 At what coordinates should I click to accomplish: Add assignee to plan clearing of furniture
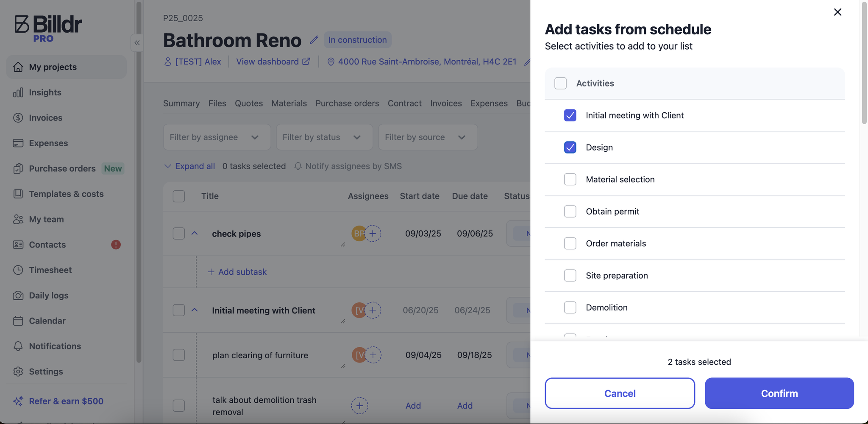pos(373,355)
